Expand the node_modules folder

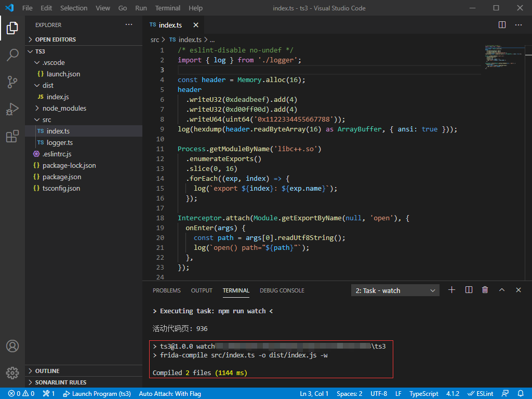click(64, 108)
